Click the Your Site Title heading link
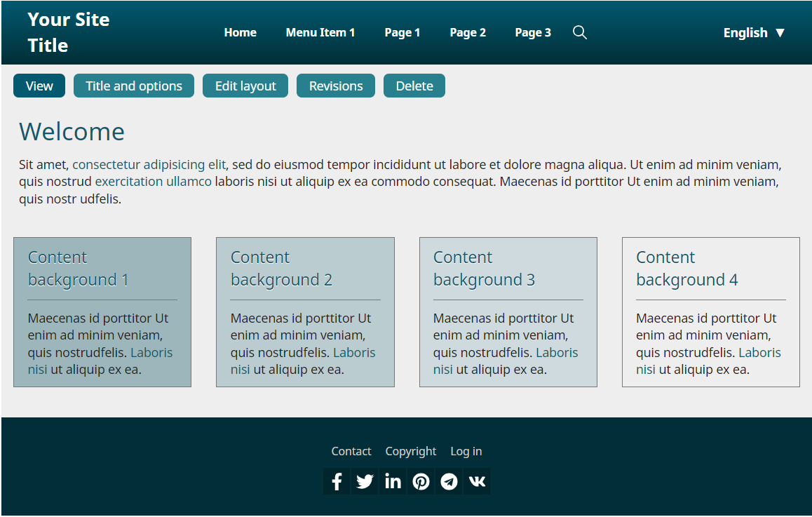 click(69, 32)
